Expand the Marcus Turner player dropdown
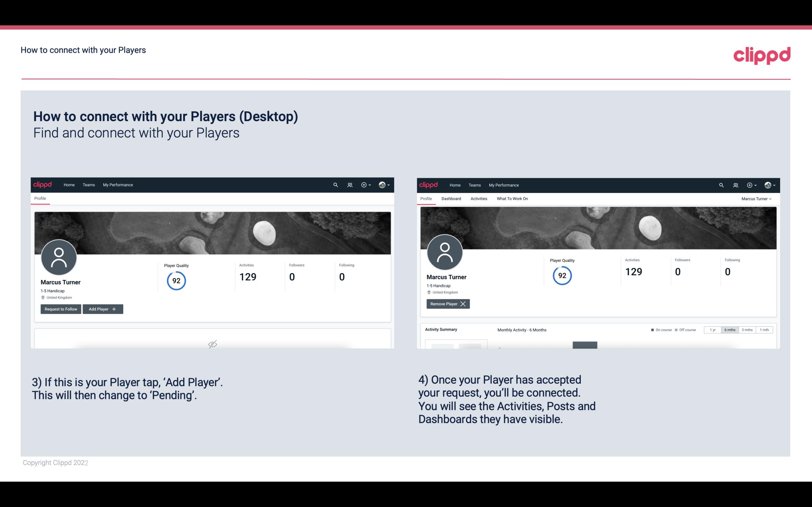The image size is (812, 507). pyautogui.click(x=757, y=199)
